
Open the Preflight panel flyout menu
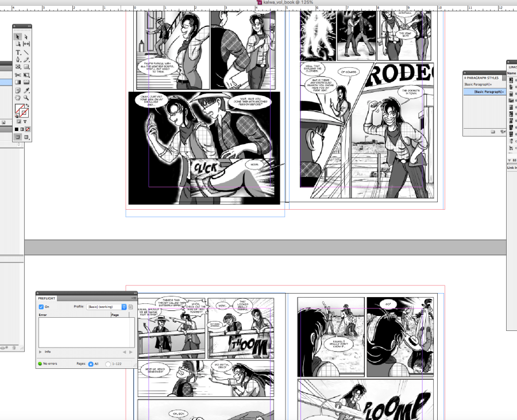point(134,298)
